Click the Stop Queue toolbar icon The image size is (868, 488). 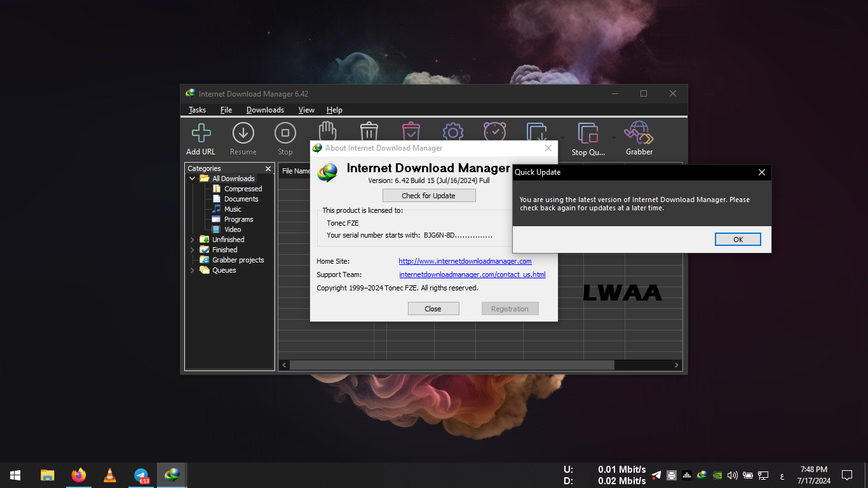pyautogui.click(x=588, y=135)
